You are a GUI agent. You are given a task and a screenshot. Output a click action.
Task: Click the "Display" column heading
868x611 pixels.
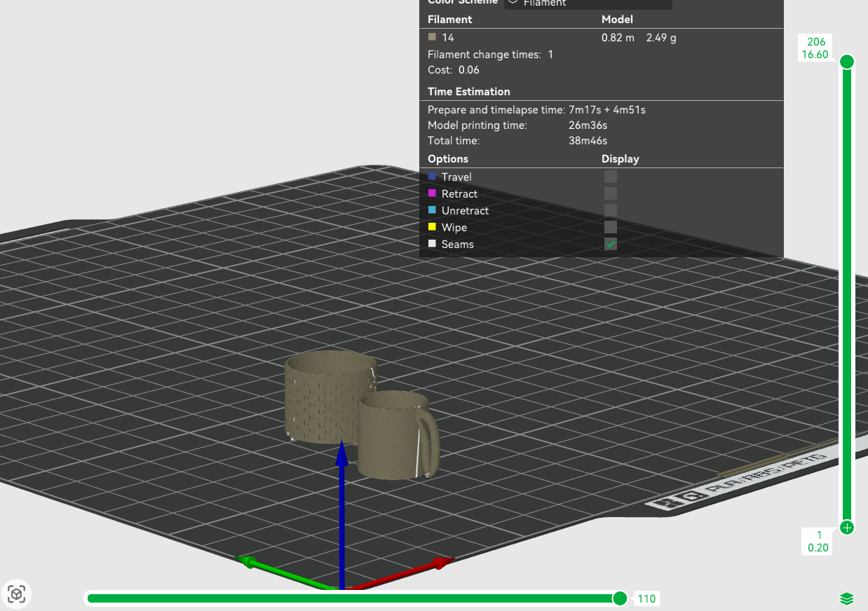[x=621, y=159]
